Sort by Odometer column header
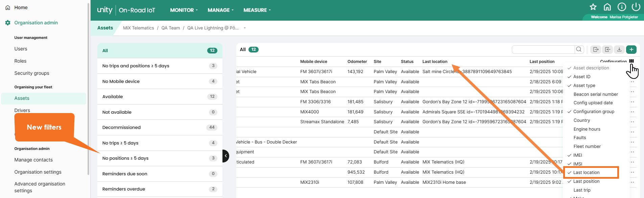This screenshot has height=198, width=644. pyautogui.click(x=357, y=62)
